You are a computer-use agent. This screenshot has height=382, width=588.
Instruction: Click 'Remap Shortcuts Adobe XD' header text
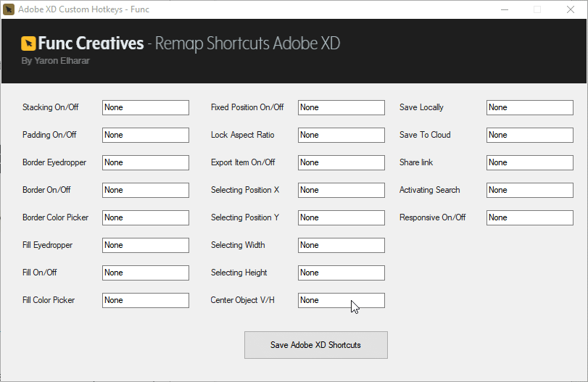coord(247,43)
